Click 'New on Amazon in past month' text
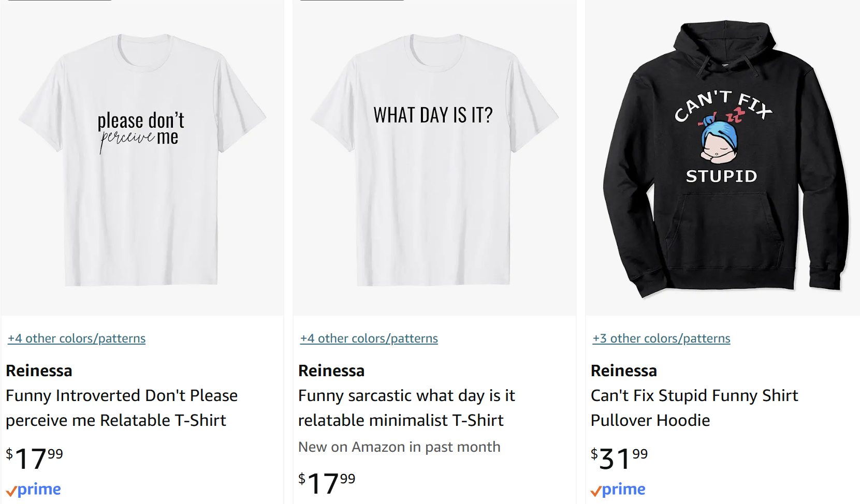Viewport: 860px width, 504px height. point(399,447)
